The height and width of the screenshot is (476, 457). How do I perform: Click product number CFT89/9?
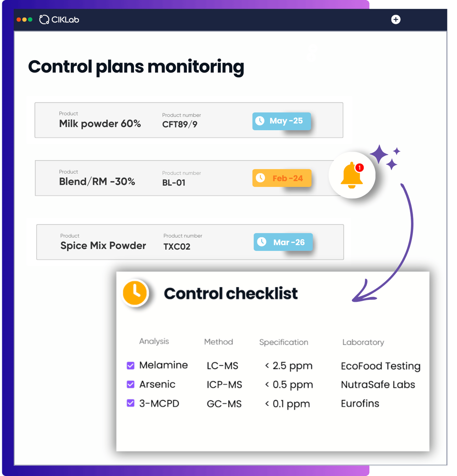[180, 124]
